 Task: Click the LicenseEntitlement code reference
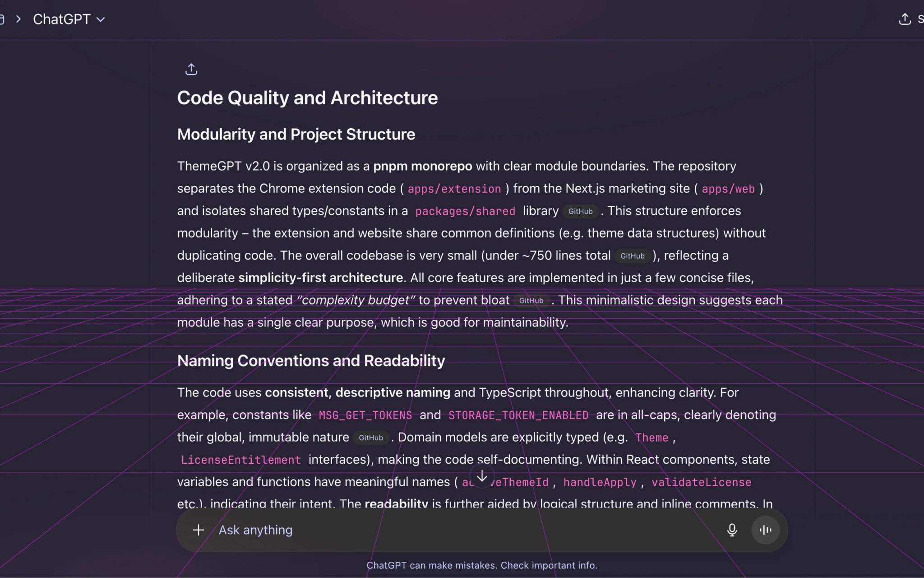(x=241, y=460)
